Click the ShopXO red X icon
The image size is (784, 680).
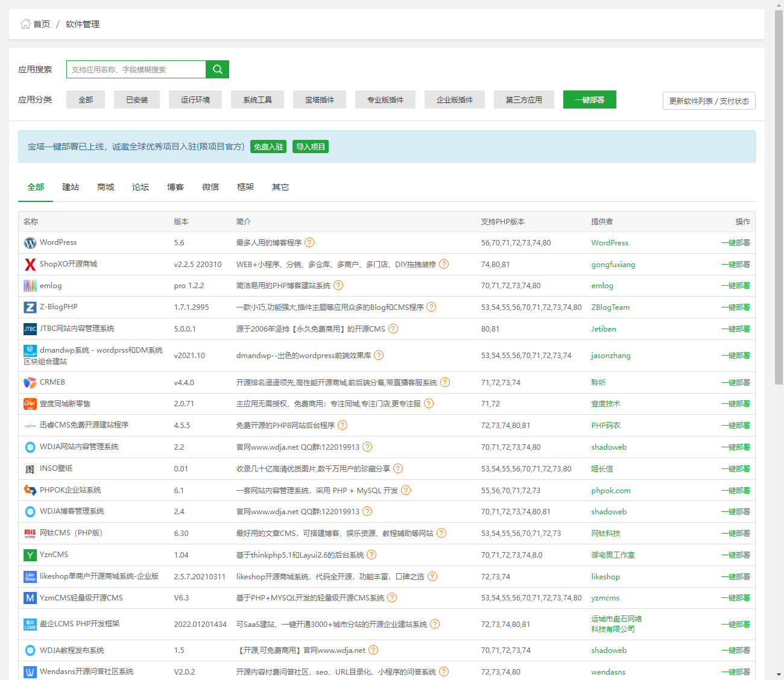(x=30, y=265)
